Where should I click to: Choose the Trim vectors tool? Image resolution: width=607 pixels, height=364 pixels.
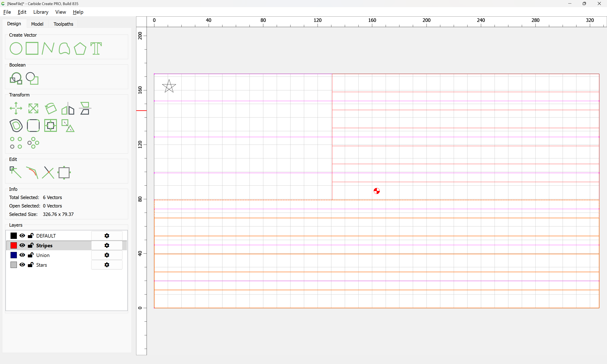click(x=48, y=173)
